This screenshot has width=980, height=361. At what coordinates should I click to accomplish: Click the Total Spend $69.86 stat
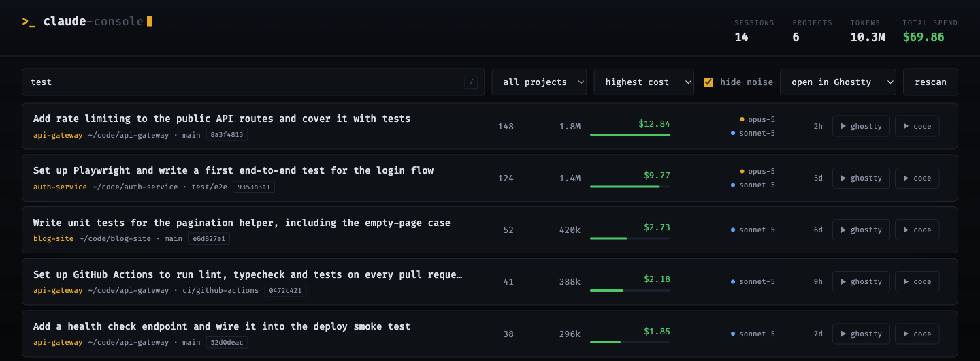coord(930,31)
